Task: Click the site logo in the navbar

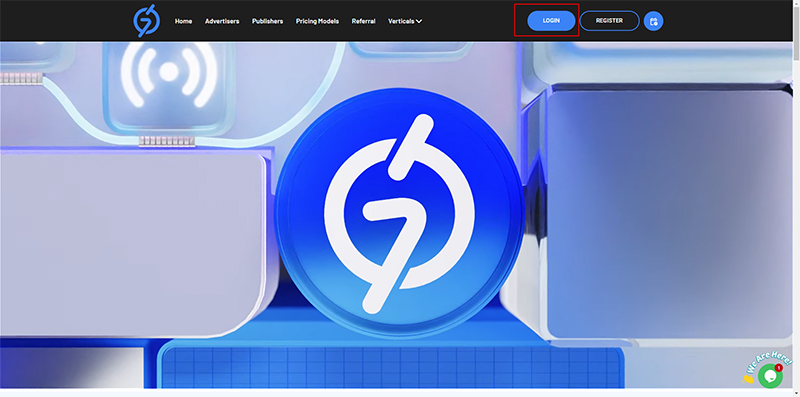Action: click(x=146, y=21)
